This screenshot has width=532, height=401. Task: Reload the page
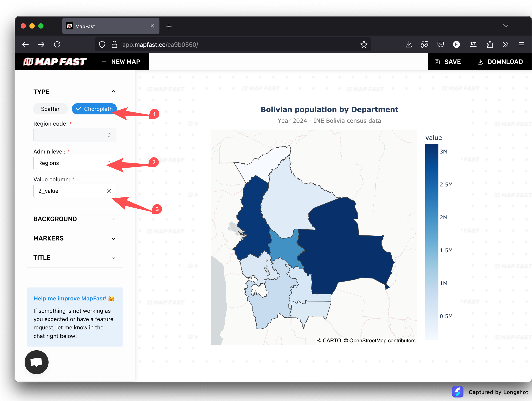coord(57,45)
